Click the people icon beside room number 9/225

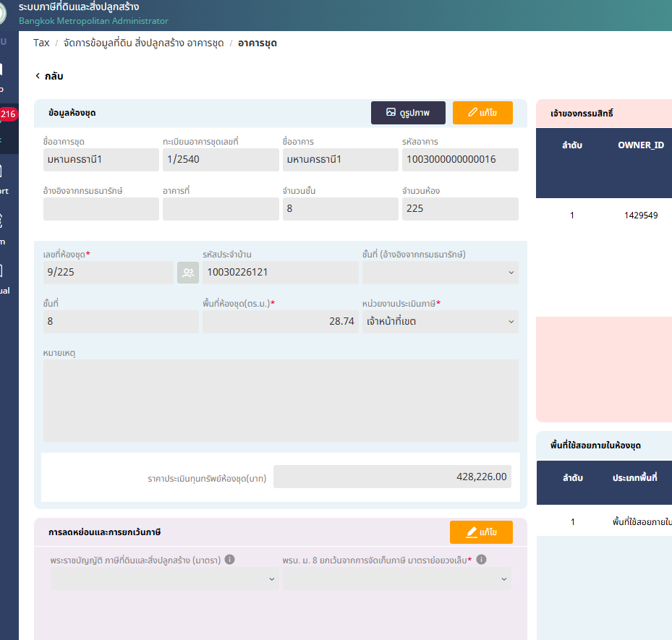click(188, 273)
